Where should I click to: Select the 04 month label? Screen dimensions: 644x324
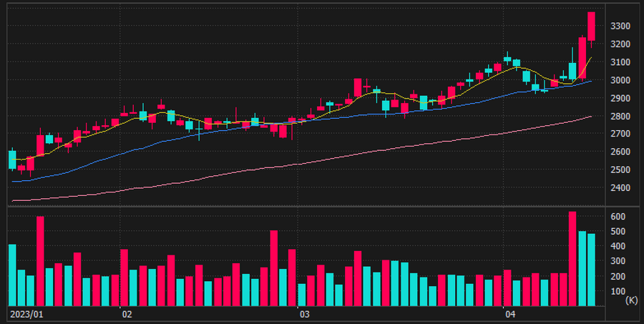point(509,315)
